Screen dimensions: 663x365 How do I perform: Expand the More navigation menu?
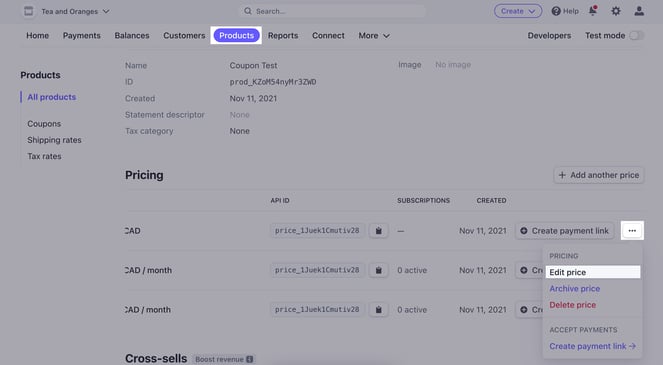(374, 36)
